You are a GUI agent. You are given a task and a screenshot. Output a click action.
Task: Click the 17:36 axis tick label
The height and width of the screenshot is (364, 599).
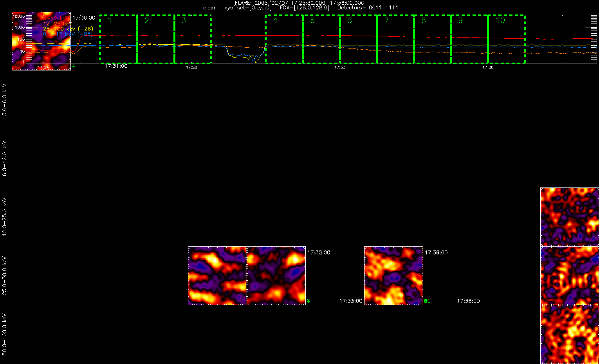tap(488, 67)
